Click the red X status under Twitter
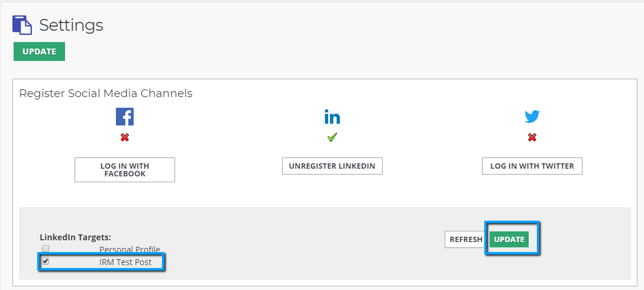Image resolution: width=644 pixels, height=290 pixels. point(532,137)
